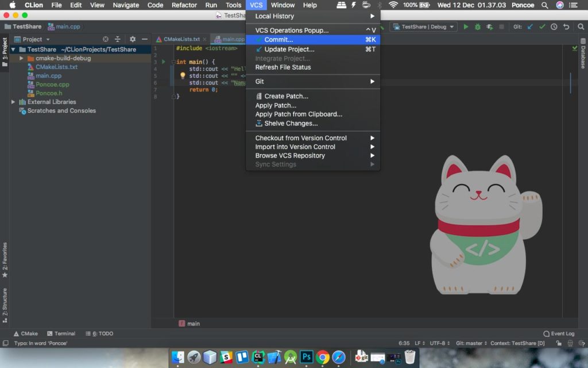This screenshot has width=588, height=368.
Task: Open the Refactor menu
Action: [x=184, y=5]
